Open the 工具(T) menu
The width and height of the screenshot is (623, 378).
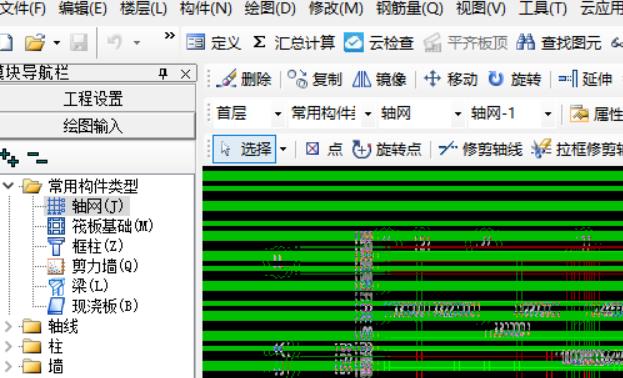coord(543,8)
